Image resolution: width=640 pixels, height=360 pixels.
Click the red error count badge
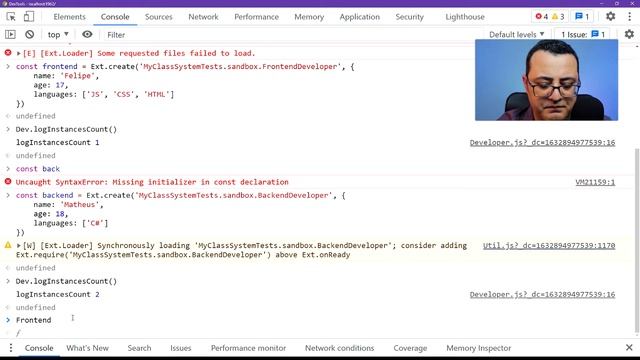542,17
